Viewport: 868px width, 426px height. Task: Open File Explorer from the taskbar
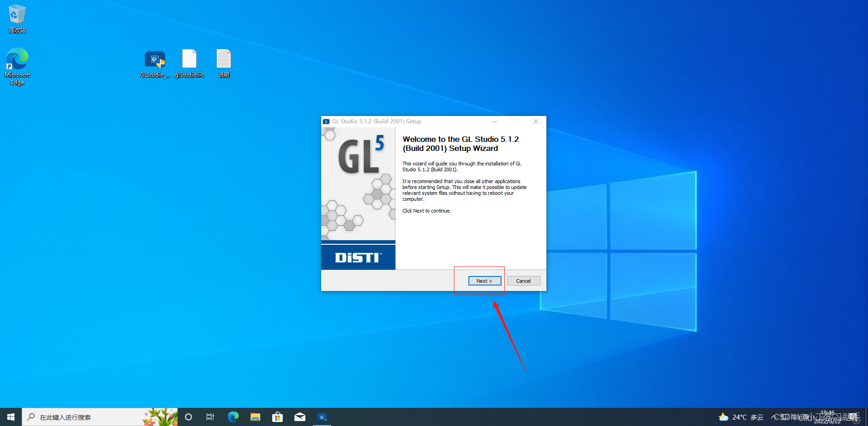[x=255, y=417]
